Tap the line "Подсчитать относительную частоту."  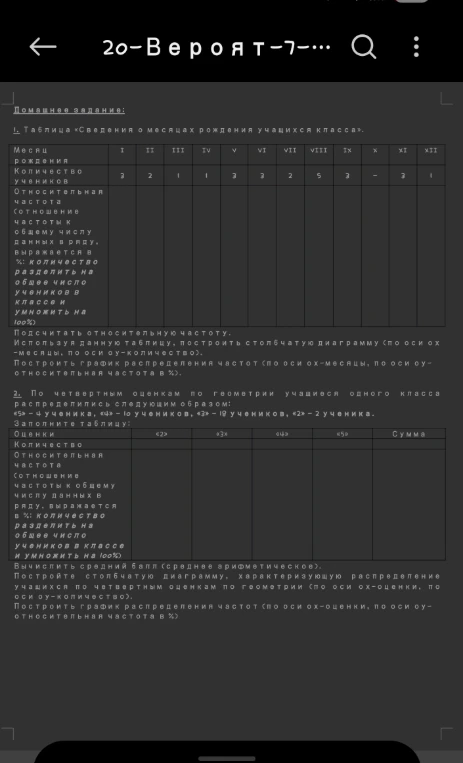click(122, 333)
